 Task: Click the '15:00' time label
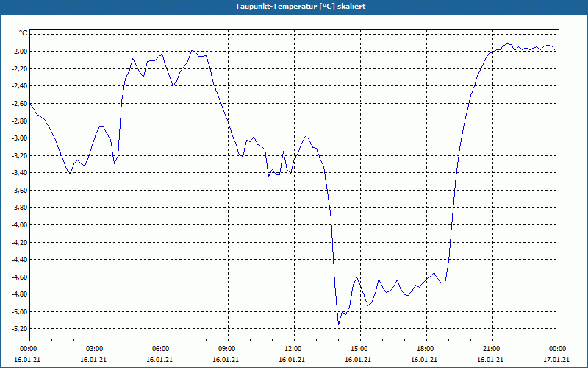click(x=360, y=349)
